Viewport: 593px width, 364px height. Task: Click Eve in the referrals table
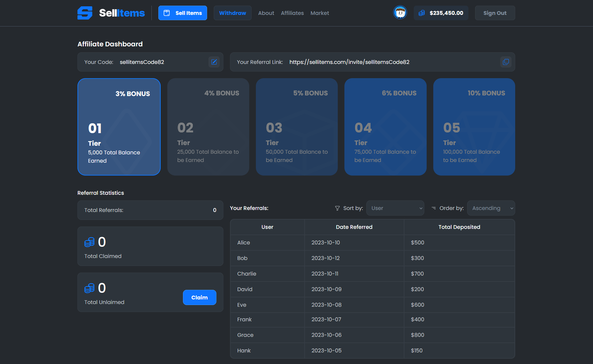coord(242,305)
